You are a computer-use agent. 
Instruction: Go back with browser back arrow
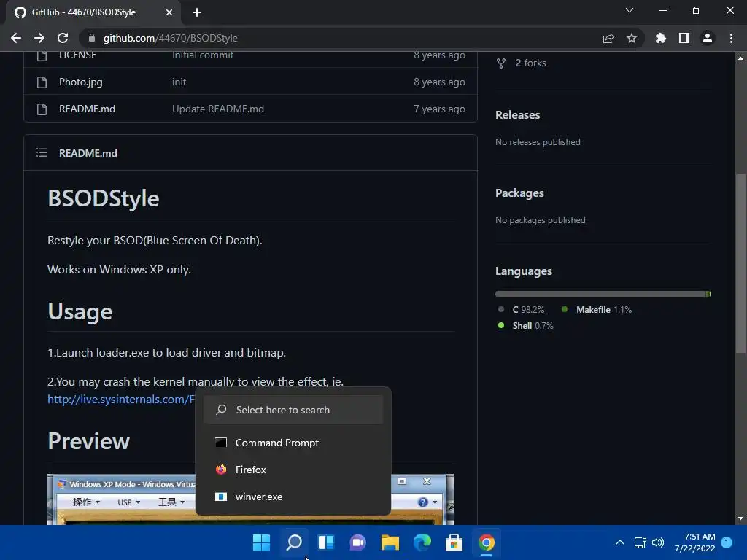tap(16, 38)
